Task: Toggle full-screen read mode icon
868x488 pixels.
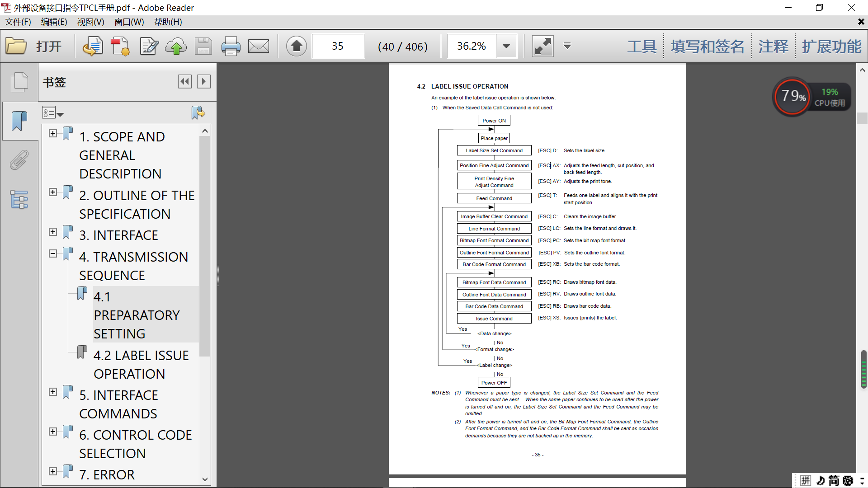Action: click(x=542, y=46)
